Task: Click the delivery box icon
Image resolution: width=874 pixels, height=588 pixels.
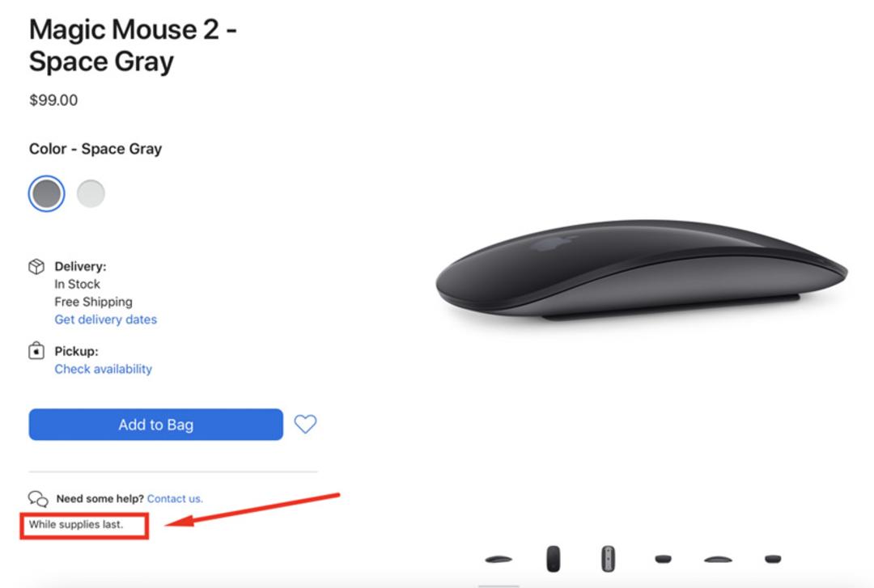Action: click(x=36, y=266)
